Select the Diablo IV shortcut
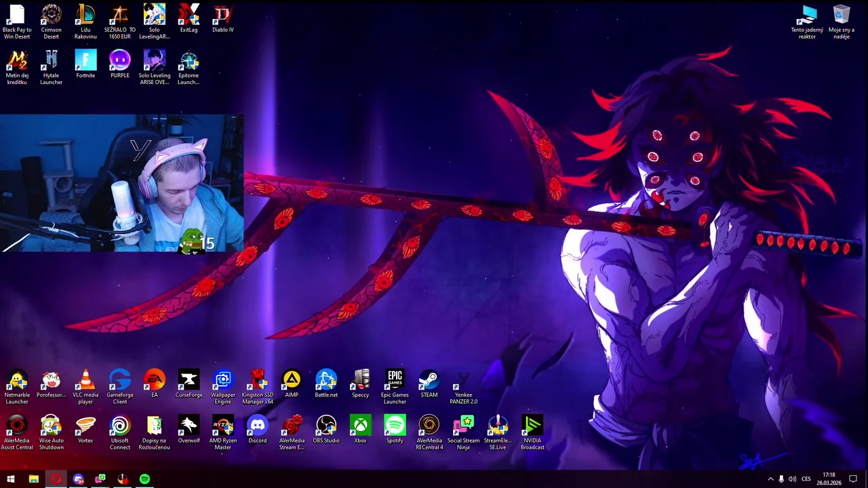 point(223,18)
